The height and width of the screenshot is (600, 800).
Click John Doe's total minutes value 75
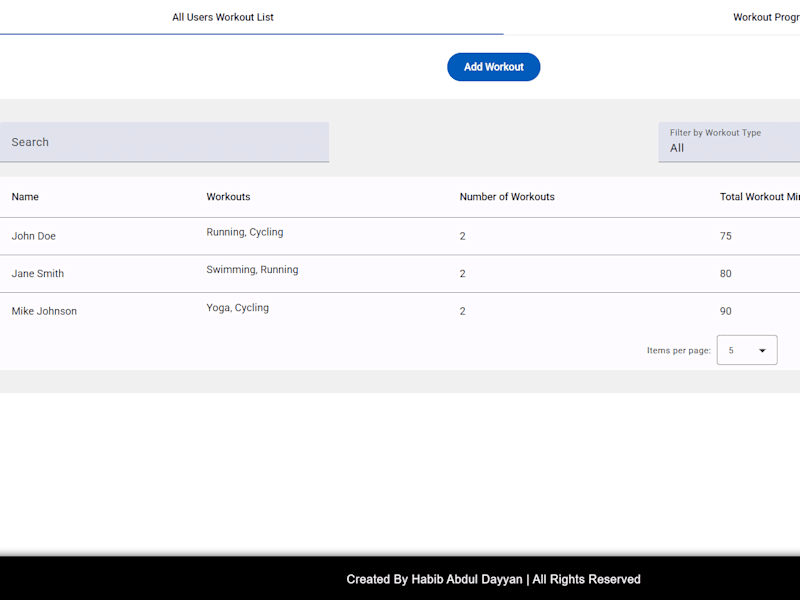(x=726, y=236)
